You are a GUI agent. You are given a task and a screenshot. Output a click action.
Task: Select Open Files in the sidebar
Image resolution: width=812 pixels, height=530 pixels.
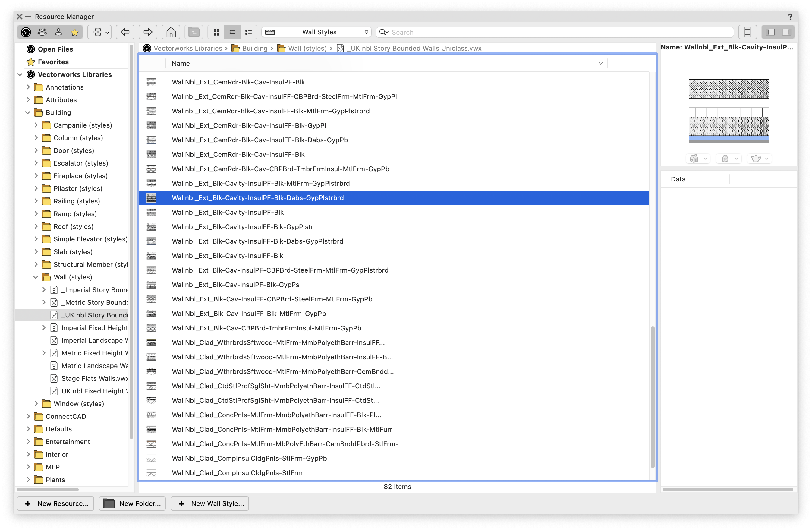[55, 49]
